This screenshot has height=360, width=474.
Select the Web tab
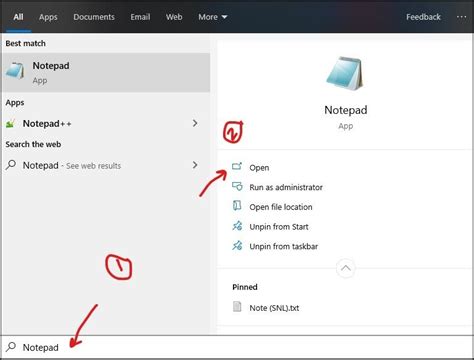tap(174, 17)
